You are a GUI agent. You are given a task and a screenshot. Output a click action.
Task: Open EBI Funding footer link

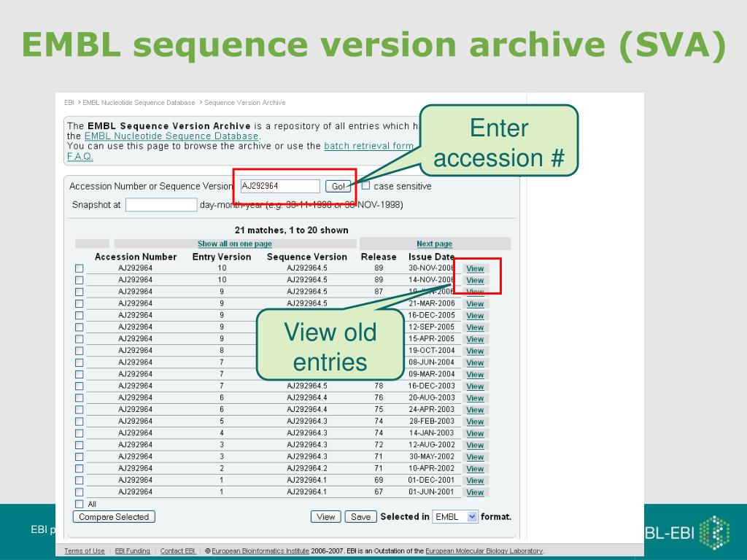point(133,551)
